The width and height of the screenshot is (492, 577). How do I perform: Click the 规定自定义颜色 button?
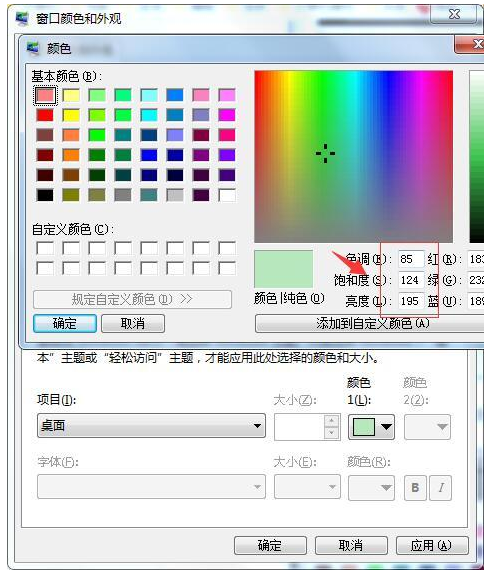pyautogui.click(x=132, y=299)
